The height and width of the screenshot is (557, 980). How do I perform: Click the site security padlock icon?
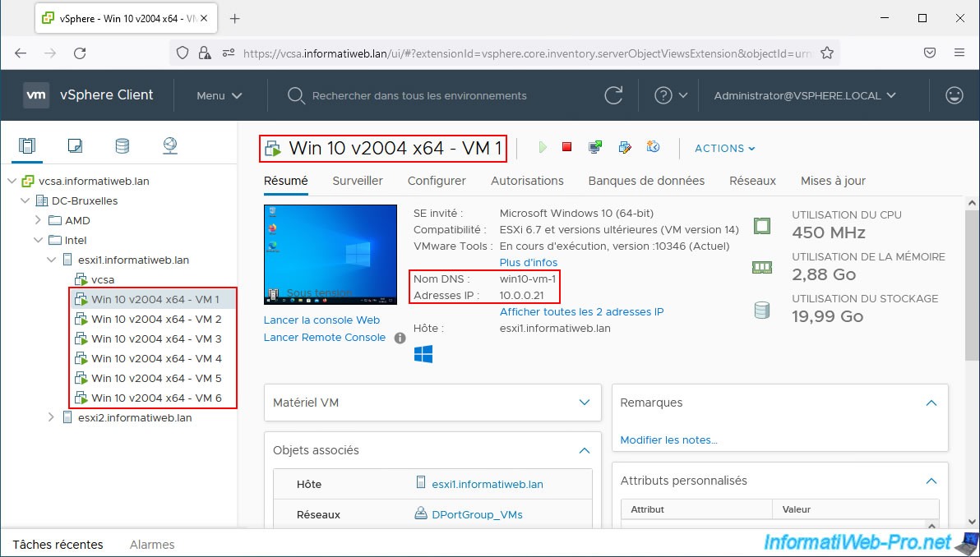click(x=203, y=53)
